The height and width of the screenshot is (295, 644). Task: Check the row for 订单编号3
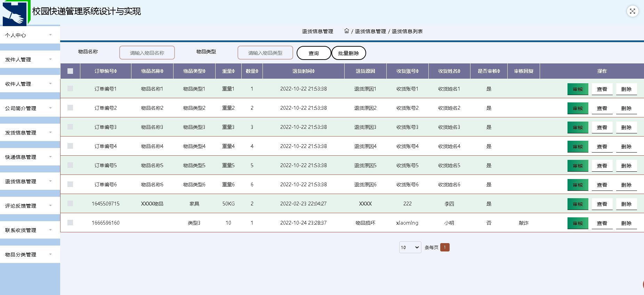[70, 127]
